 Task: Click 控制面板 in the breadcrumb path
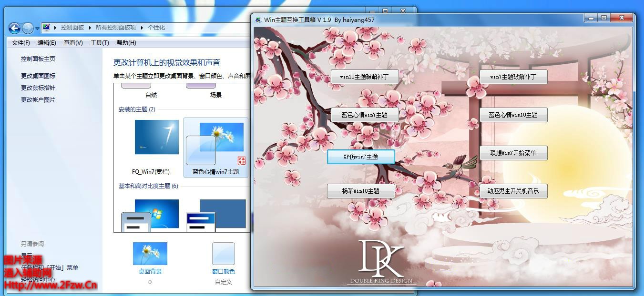[x=72, y=28]
